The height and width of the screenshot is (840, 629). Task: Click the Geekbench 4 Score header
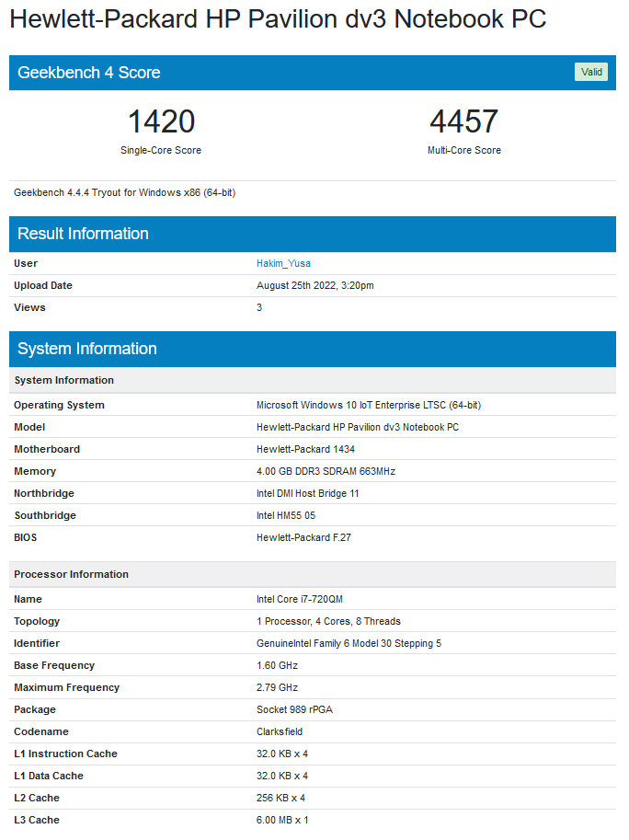(313, 73)
